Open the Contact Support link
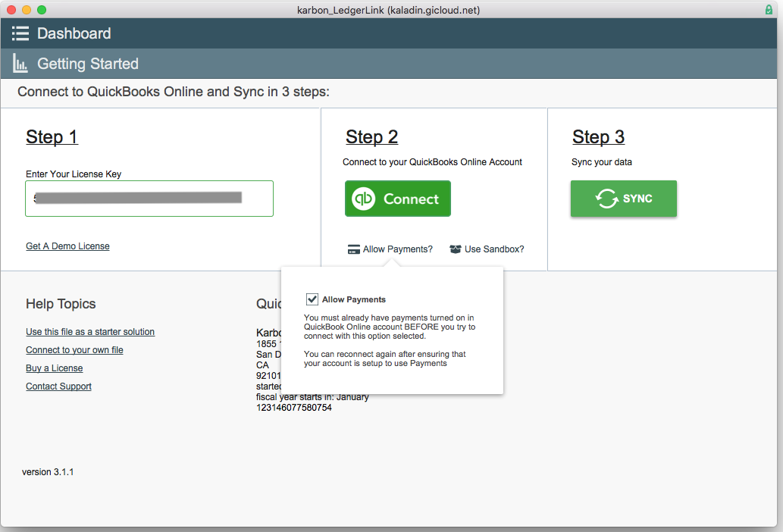 pyautogui.click(x=59, y=386)
